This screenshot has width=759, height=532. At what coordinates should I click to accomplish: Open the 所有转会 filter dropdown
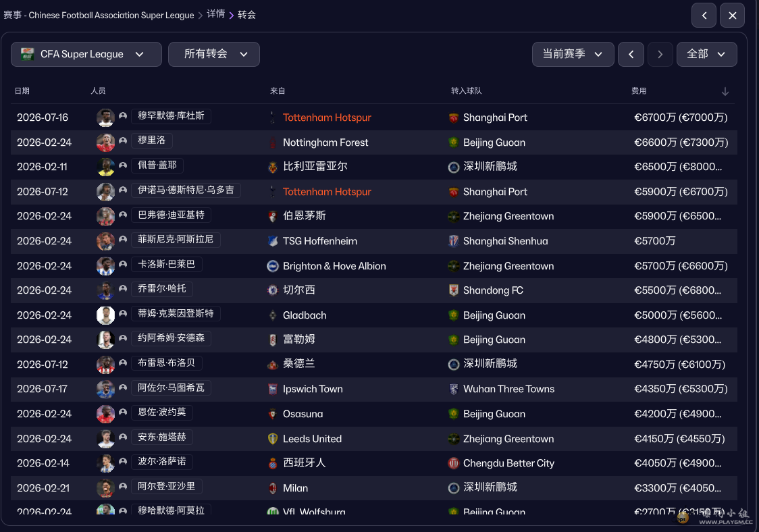click(214, 54)
